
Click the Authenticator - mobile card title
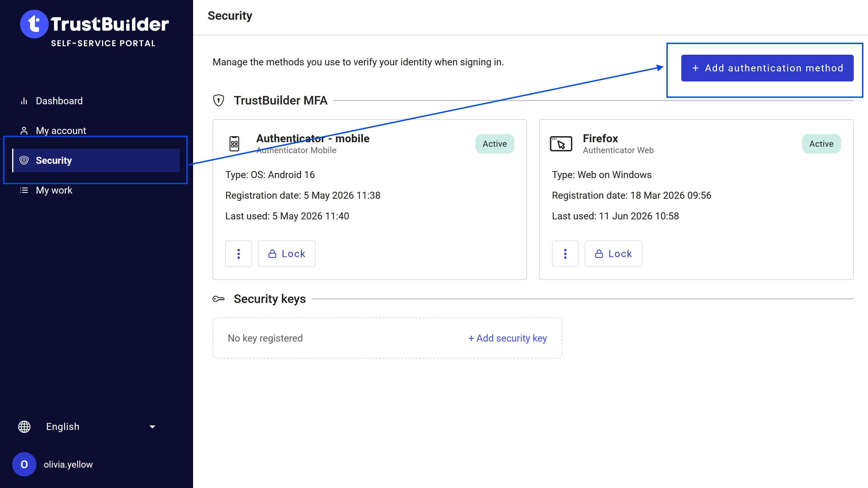(313, 138)
